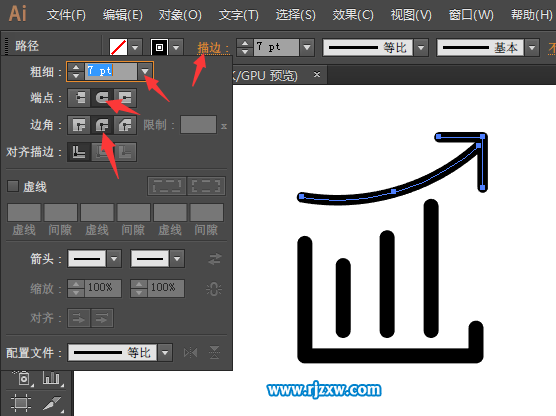Image resolution: width=556 pixels, height=416 pixels.
Task: Click the first 虚线 dash value field
Action: [x=24, y=212]
